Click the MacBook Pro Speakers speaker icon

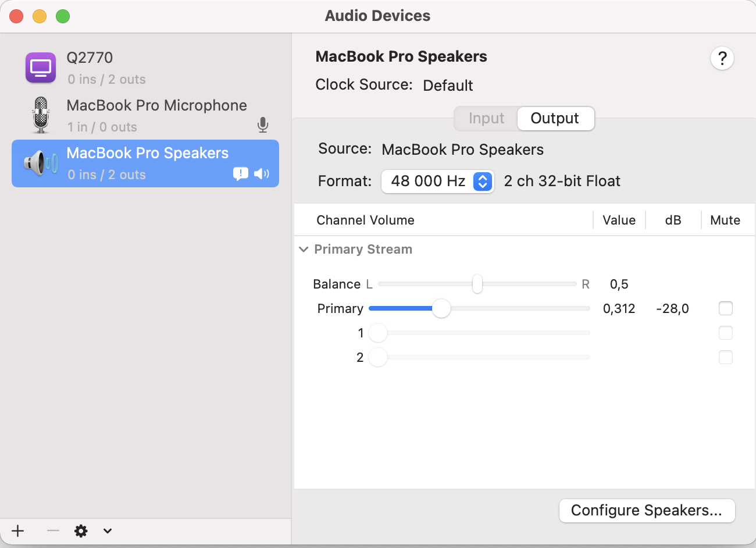click(41, 163)
